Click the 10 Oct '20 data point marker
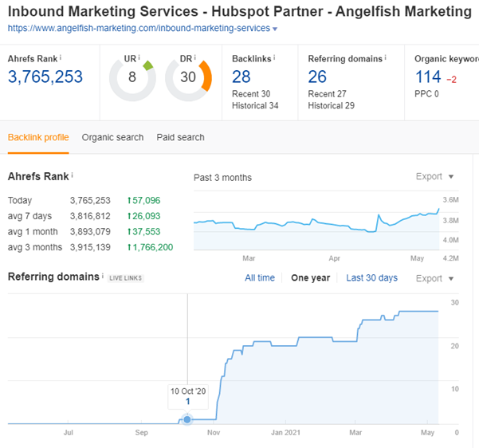The width and height of the screenshot is (479, 448). pyautogui.click(x=187, y=419)
